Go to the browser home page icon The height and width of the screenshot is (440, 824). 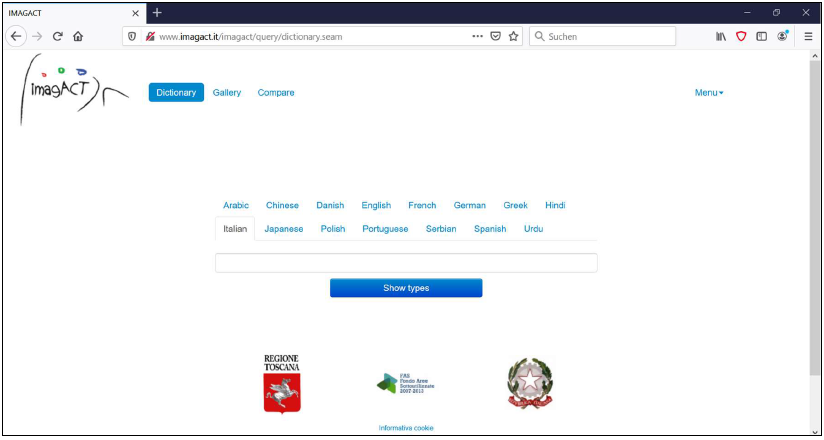coord(78,36)
